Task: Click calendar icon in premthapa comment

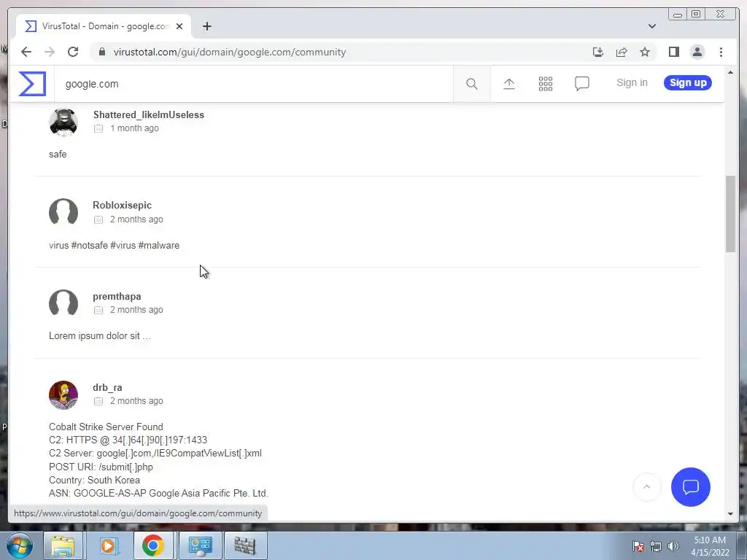Action: tap(98, 310)
